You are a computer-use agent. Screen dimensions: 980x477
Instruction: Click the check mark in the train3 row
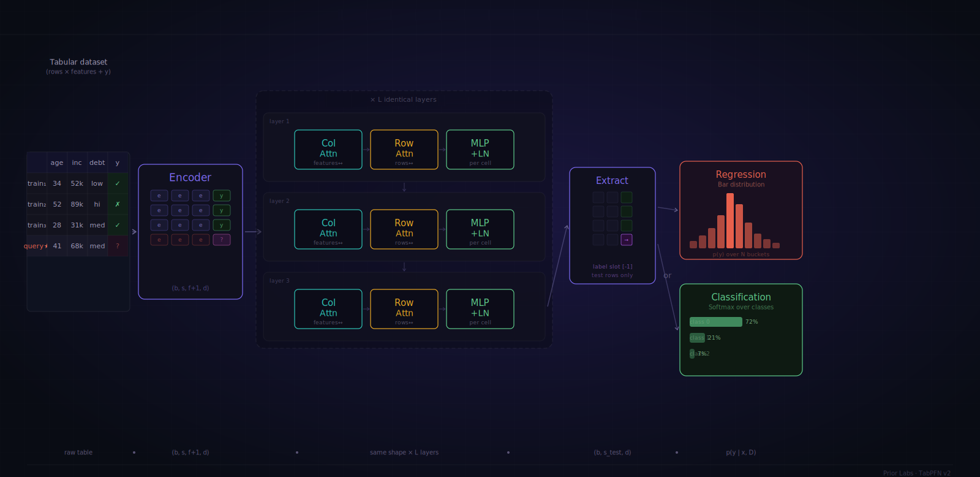(x=118, y=225)
